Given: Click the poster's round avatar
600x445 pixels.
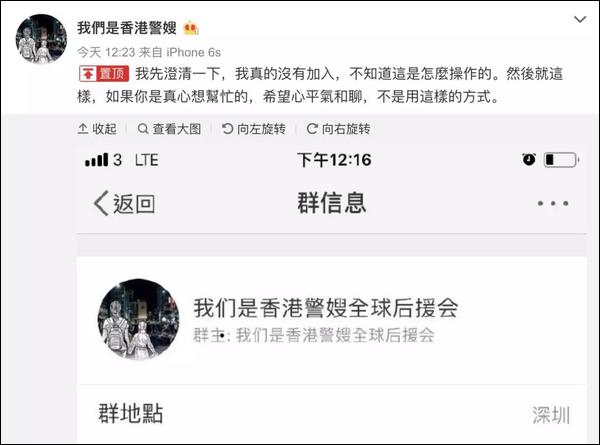Looking at the screenshot, I should click(41, 39).
